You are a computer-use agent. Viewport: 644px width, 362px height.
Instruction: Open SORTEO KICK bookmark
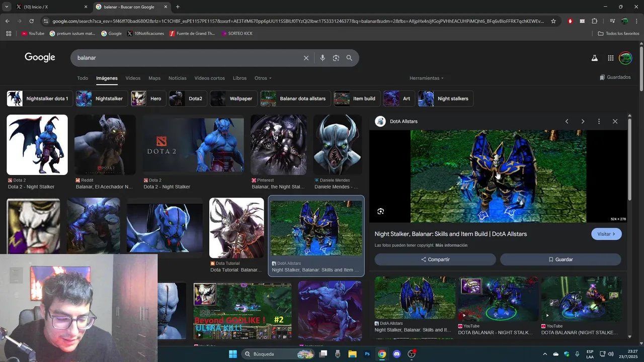click(x=237, y=33)
